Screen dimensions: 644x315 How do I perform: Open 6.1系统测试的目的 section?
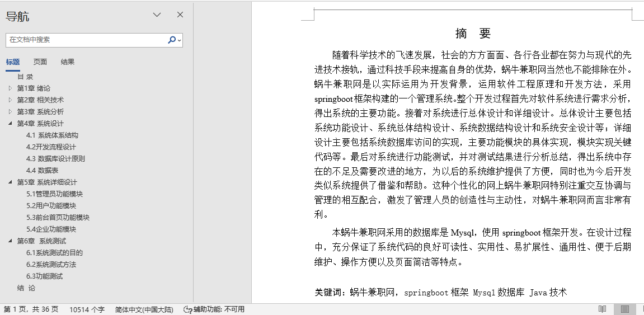coord(55,252)
